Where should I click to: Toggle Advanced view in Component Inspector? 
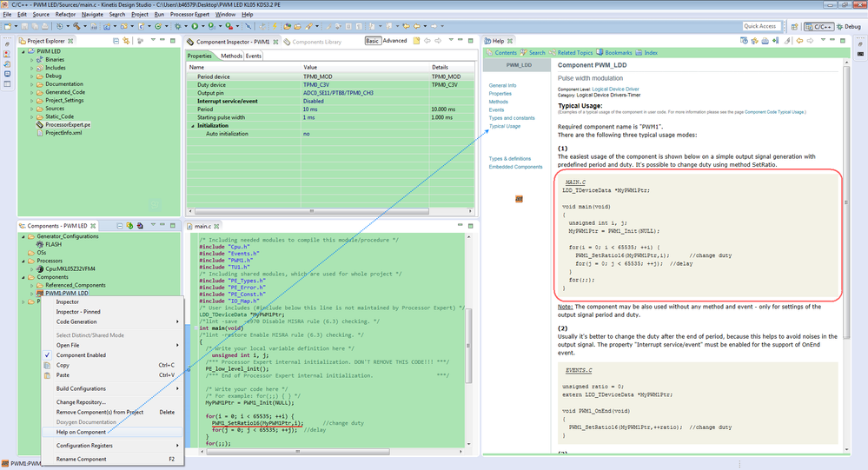click(x=394, y=41)
